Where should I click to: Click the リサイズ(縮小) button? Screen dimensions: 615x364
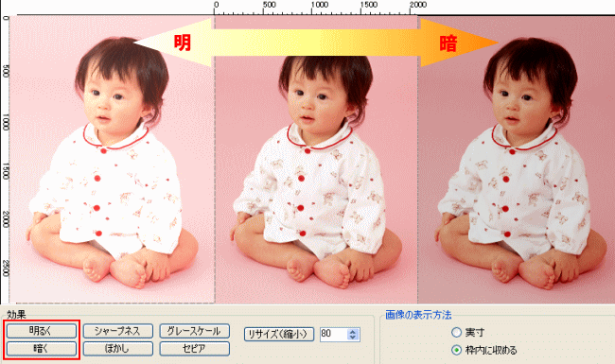(279, 335)
